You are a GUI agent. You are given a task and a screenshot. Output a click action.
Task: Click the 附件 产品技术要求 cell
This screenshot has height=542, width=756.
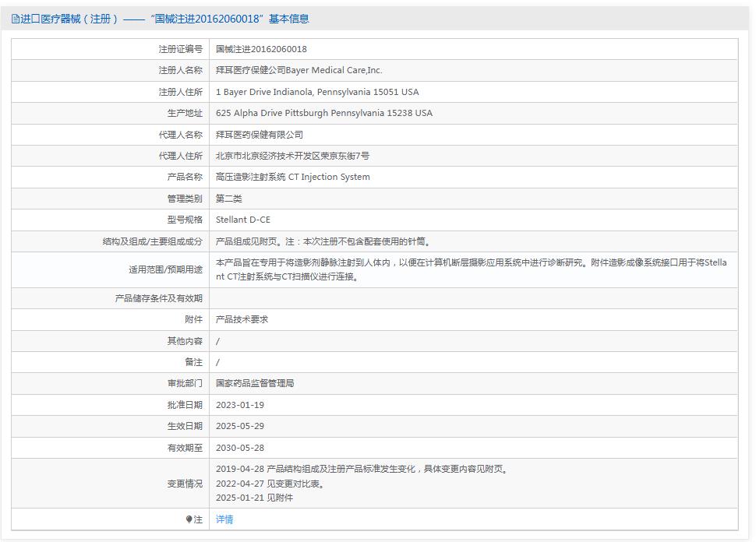[242, 319]
